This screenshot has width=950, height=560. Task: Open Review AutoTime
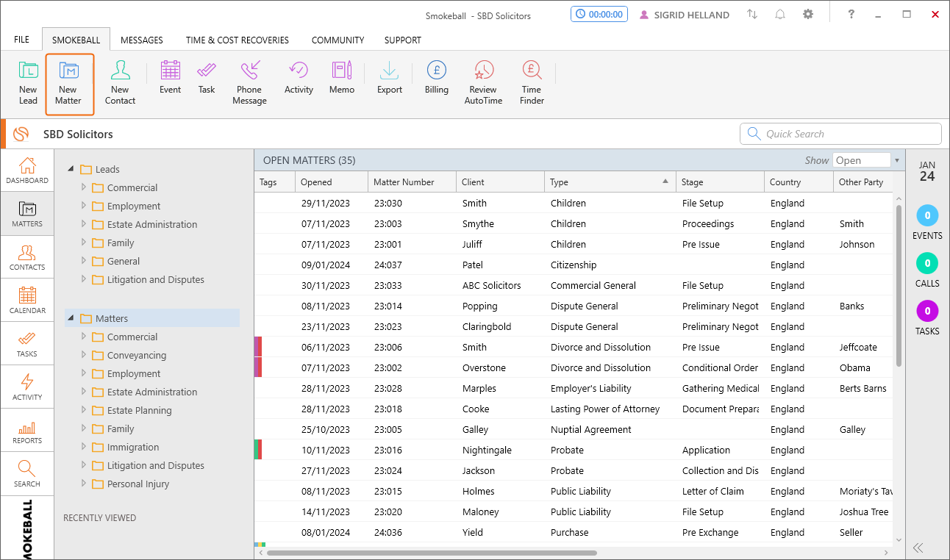[483, 83]
